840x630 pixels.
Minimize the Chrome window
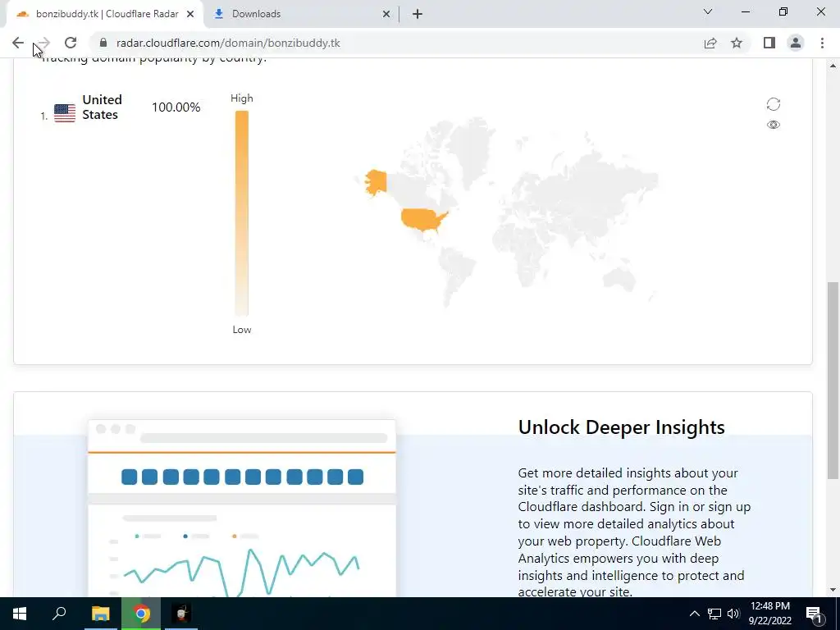(x=745, y=11)
